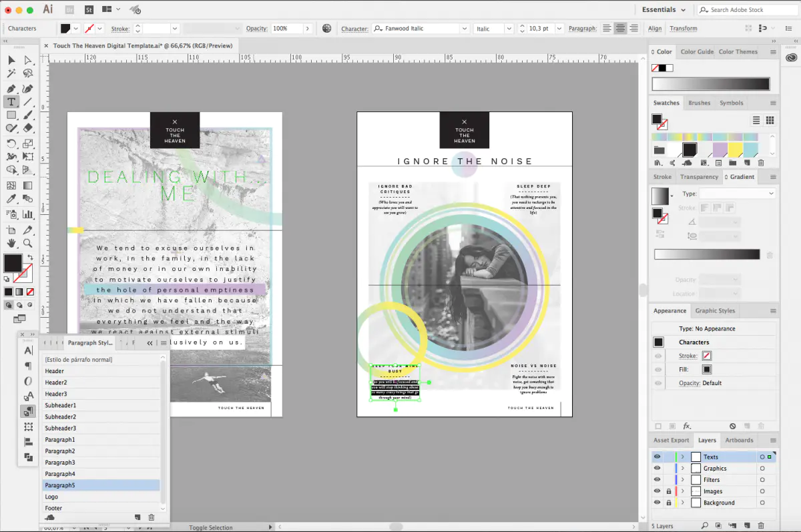The width and height of the screenshot is (801, 532).
Task: Select the Scale tool
Action: coord(28,144)
